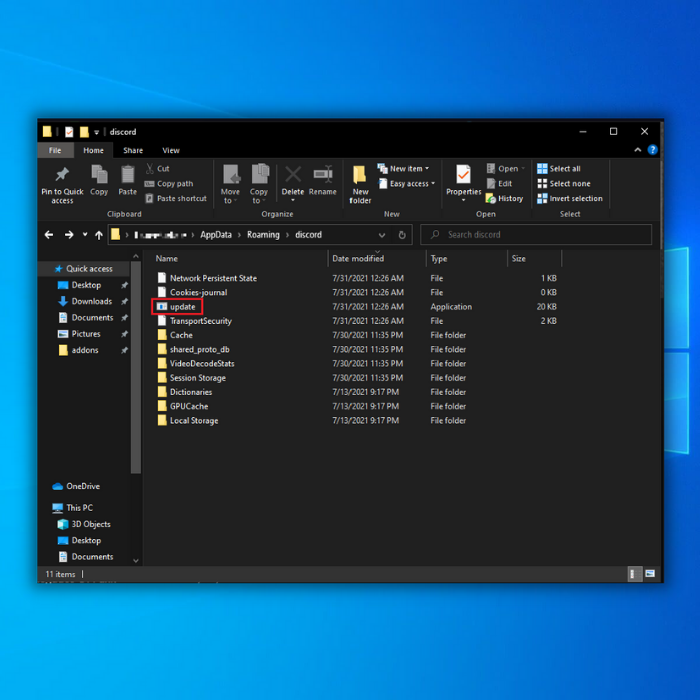Click the Rename ribbon button
Image resolution: width=700 pixels, height=700 pixels.
(x=323, y=181)
